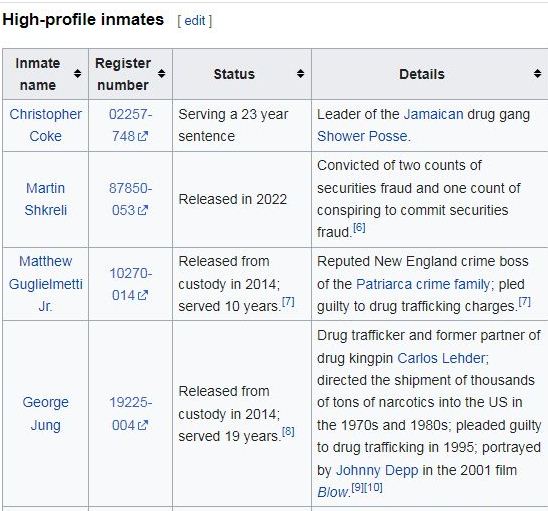Sort table by Register number arrows
548x511 pixels.
(161, 74)
